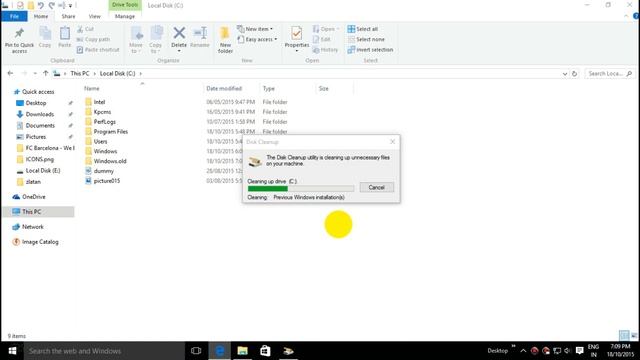
Task: Switch to the View ribbon tab
Action: [x=94, y=16]
